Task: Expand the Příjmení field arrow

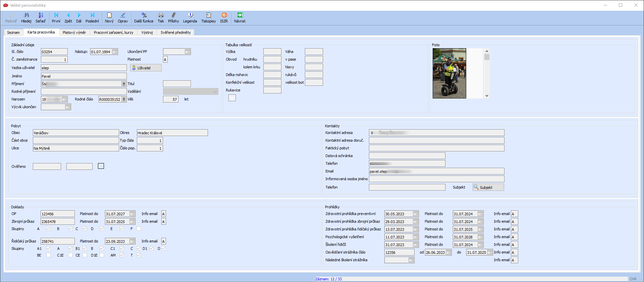Action: 124,84
